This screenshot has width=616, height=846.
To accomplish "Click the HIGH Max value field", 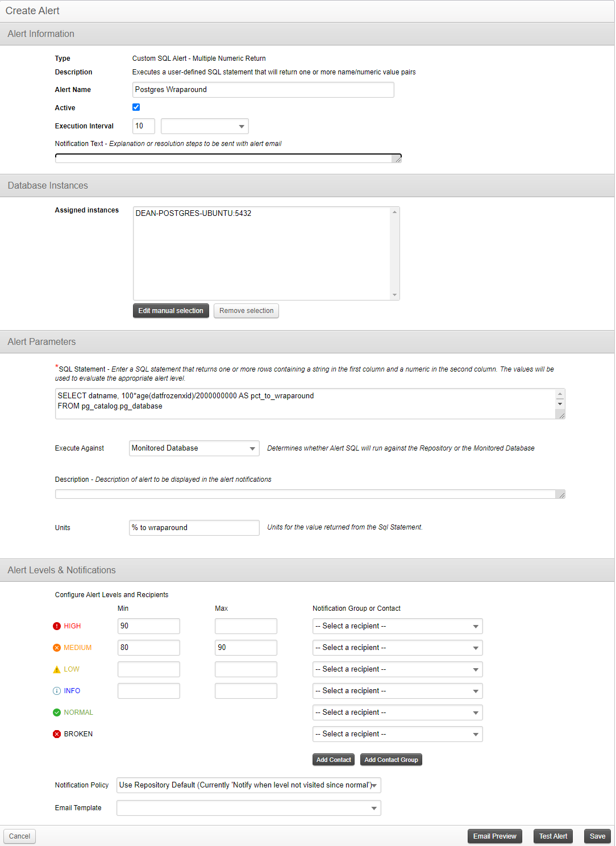I will pos(246,626).
